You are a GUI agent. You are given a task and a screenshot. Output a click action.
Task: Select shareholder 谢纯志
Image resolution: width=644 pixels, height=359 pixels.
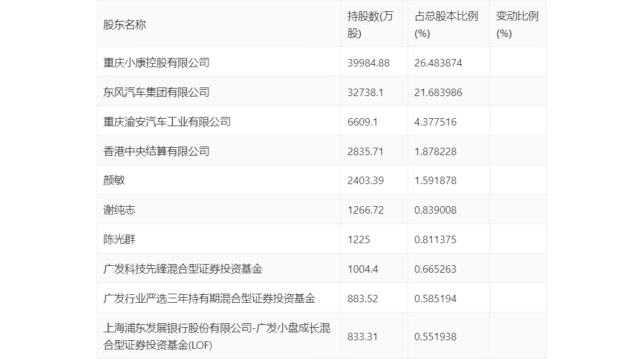119,210
